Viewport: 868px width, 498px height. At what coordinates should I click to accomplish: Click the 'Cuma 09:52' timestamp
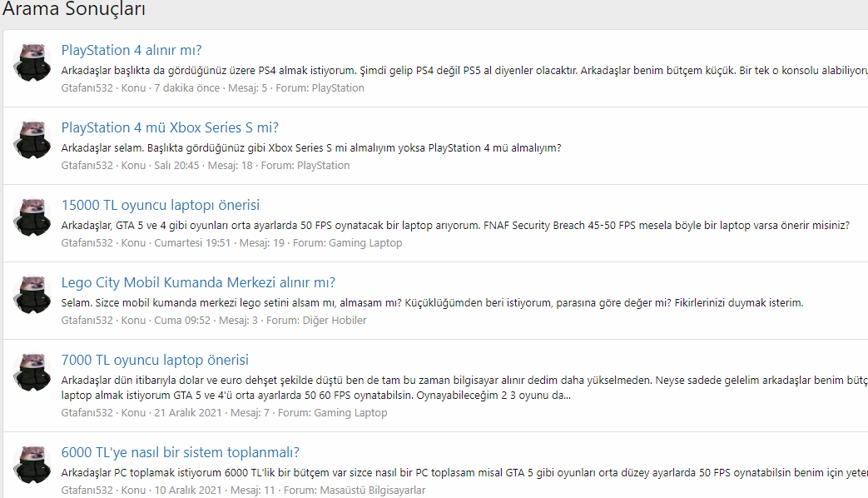point(182,321)
